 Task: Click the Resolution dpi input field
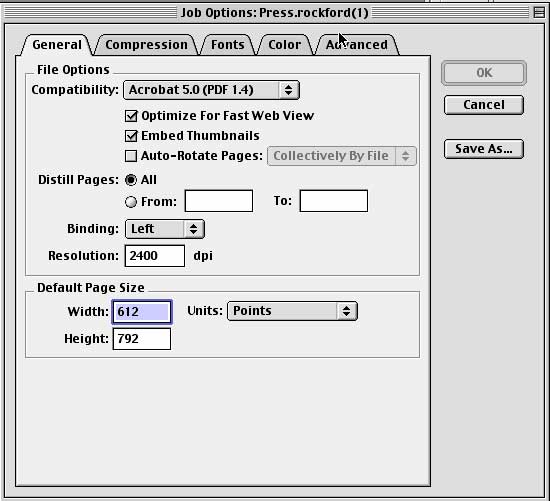pos(155,256)
